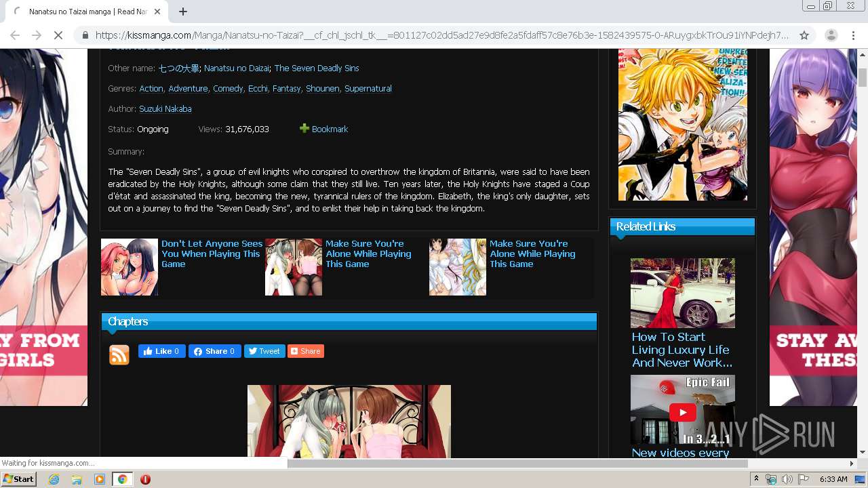
Task: Click the horizontal scrollbar thumb
Action: point(517,464)
